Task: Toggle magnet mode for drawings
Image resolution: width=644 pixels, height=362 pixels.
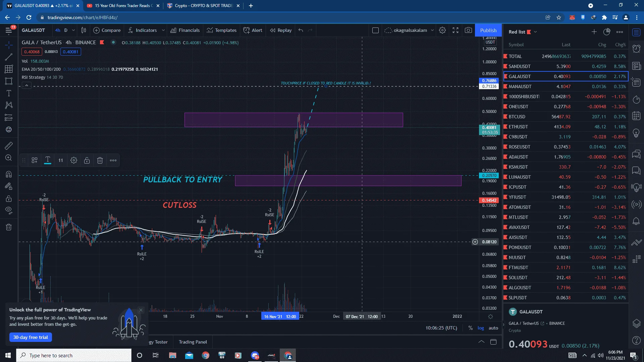Action: pos(9,174)
